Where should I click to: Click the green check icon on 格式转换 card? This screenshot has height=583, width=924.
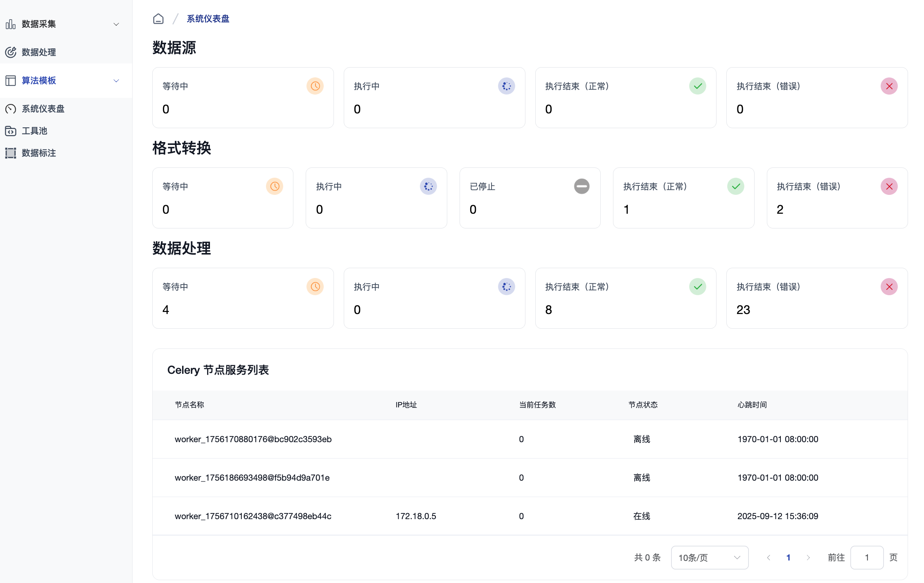pos(735,186)
